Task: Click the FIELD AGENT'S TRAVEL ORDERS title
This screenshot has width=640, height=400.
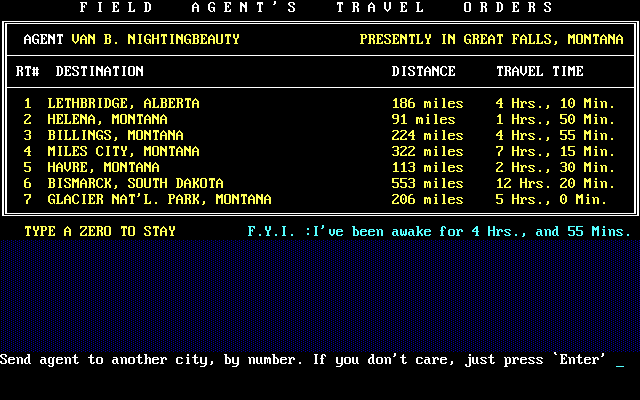Action: pyautogui.click(x=316, y=7)
